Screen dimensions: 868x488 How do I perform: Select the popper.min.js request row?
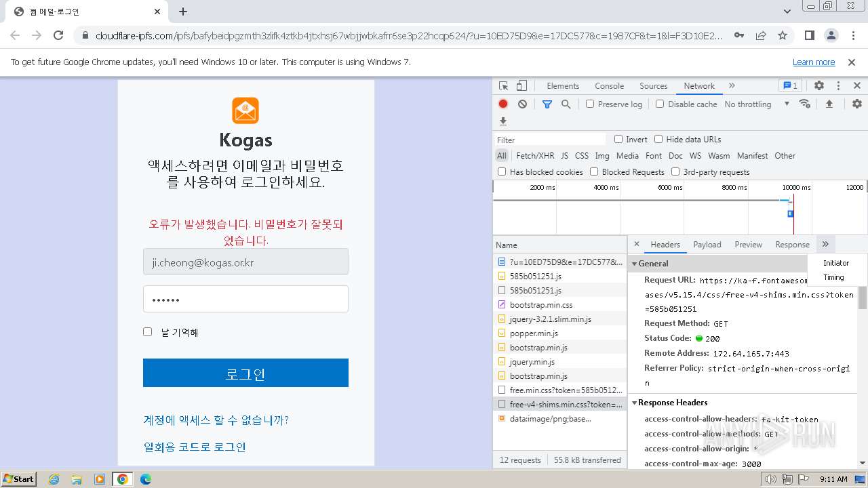tap(560, 333)
